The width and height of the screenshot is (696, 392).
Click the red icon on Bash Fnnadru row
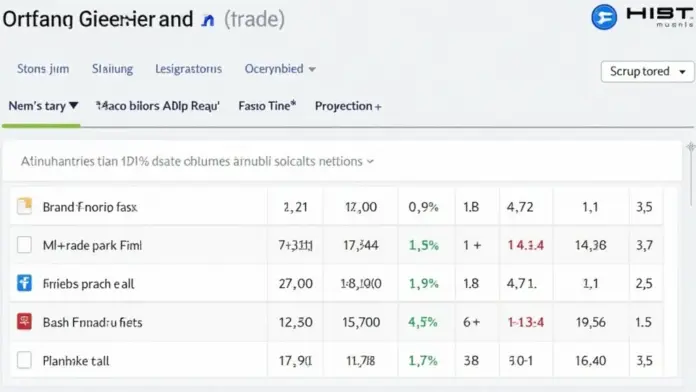click(24, 321)
